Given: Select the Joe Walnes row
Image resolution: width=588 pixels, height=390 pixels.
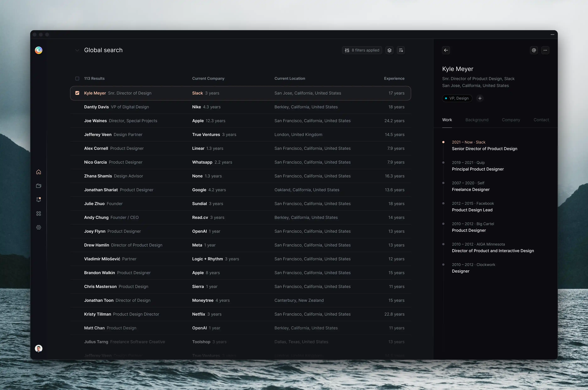Looking at the screenshot, I should (240, 121).
